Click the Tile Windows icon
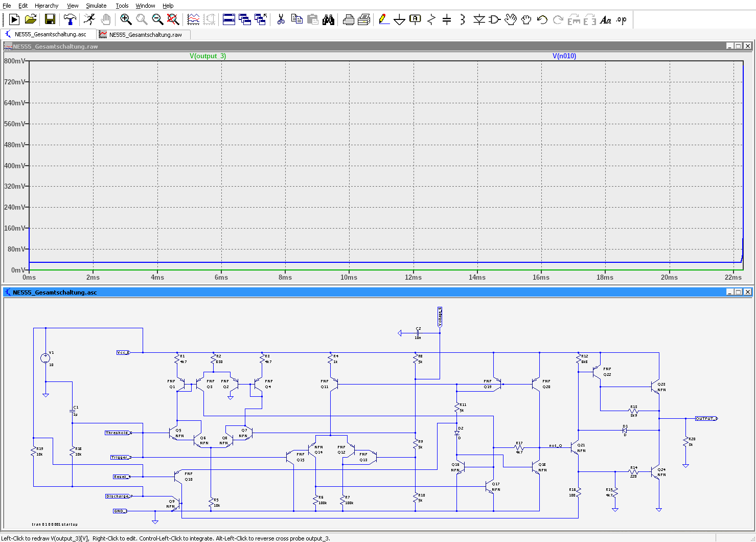 pos(229,19)
